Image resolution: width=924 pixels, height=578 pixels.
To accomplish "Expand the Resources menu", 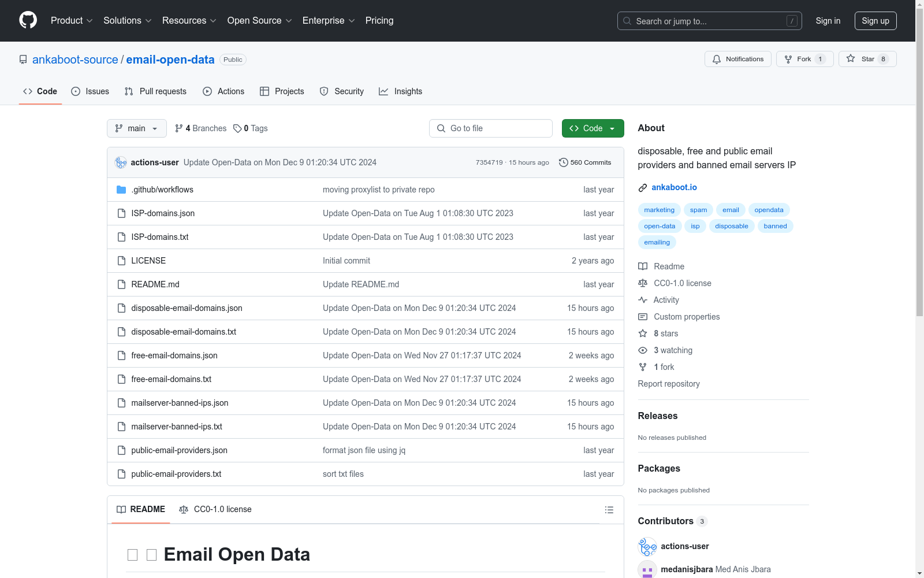I will coord(189,21).
